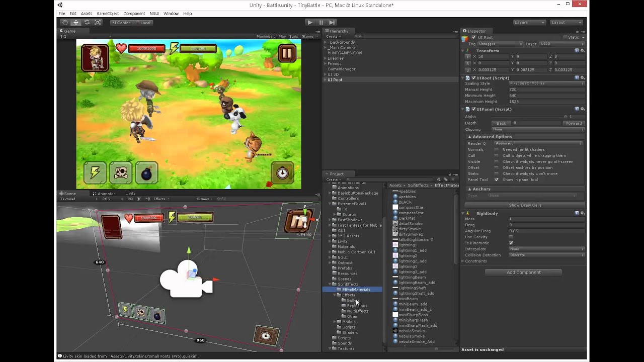Open the Tag dropdown
Viewport: 644px width, 362px height.
[x=500, y=44]
